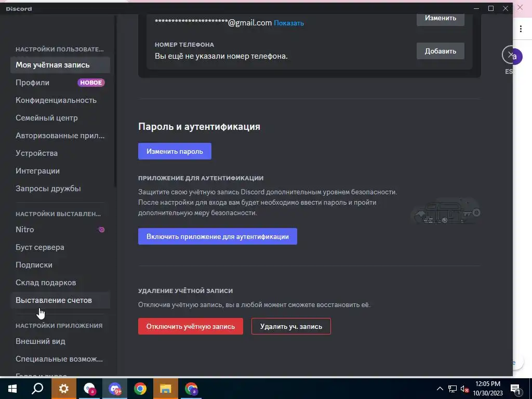This screenshot has width=532, height=399.
Task: Open Windows Start menu
Action: [12, 389]
